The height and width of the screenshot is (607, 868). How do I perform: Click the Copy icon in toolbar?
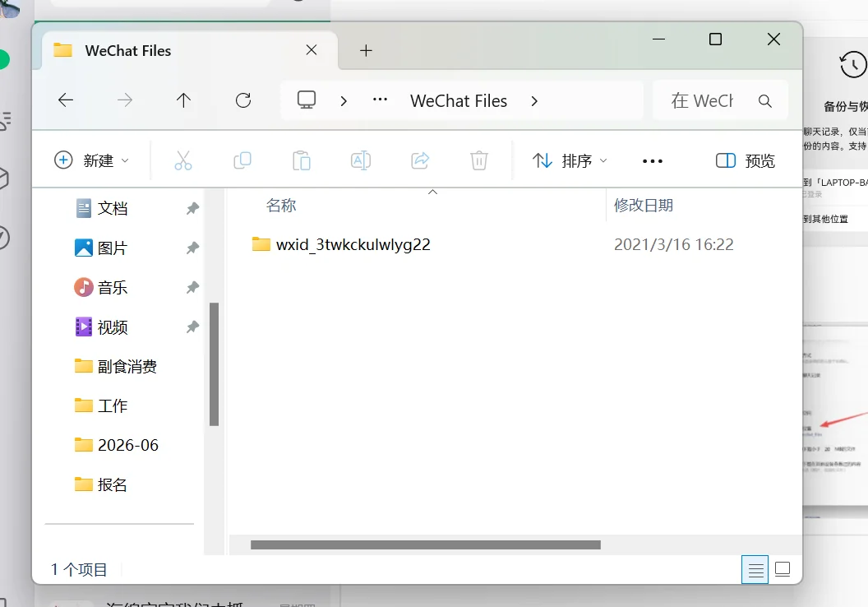coord(242,160)
